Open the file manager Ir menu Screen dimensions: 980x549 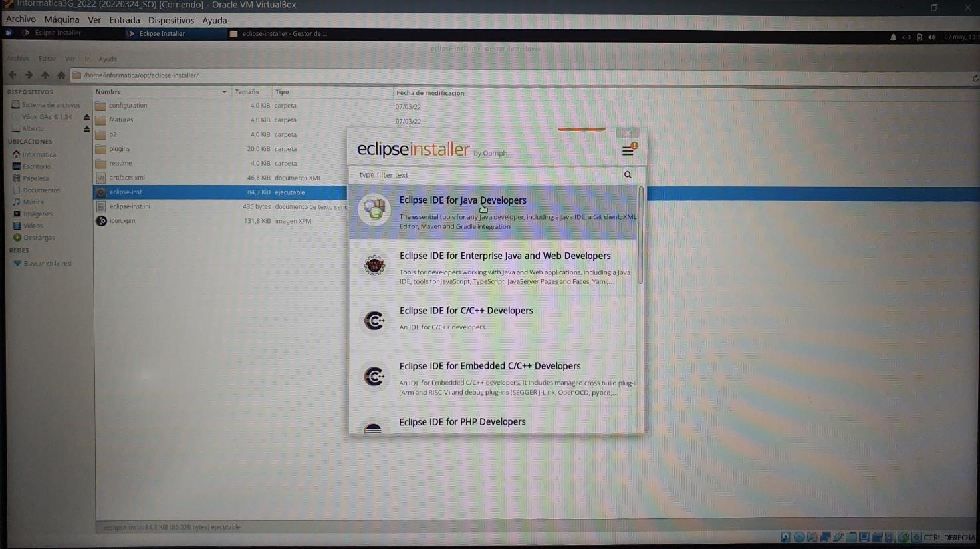pos(86,59)
